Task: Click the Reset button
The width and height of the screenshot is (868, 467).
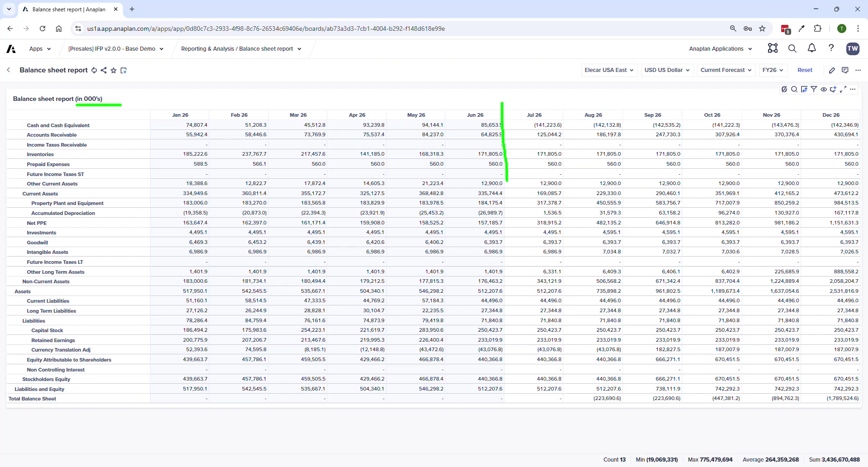Action: point(805,70)
